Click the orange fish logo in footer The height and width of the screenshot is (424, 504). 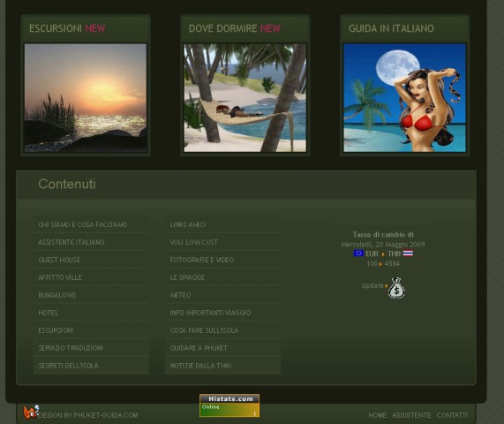(x=31, y=412)
